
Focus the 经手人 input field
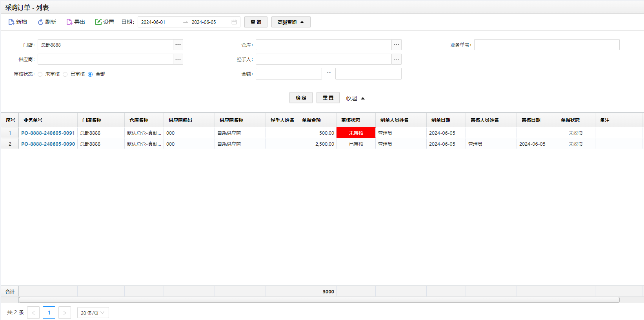pos(324,59)
